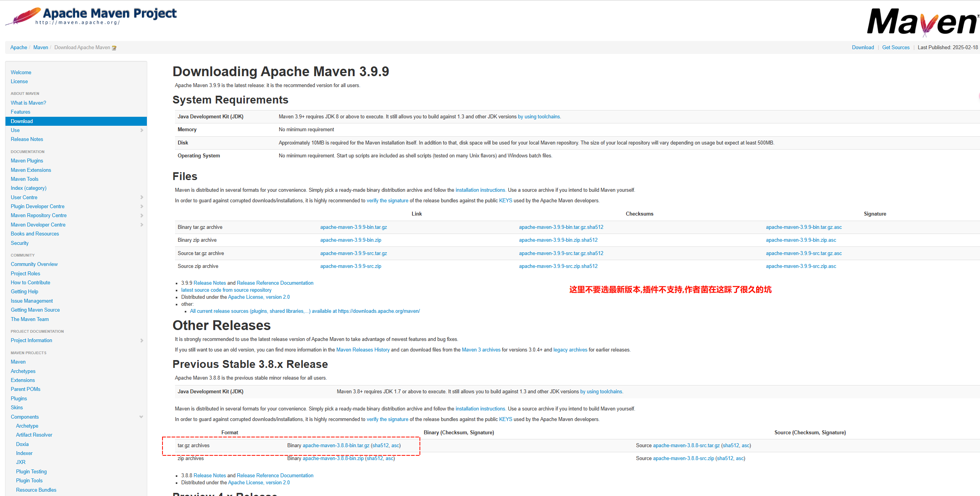Open the Security sidebar item

[20, 243]
